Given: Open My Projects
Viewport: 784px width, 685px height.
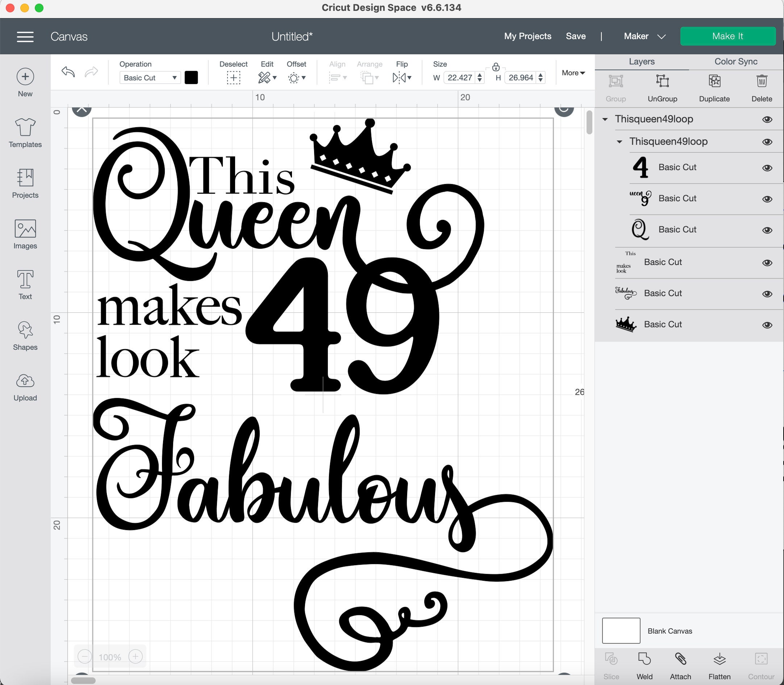Looking at the screenshot, I should 528,36.
